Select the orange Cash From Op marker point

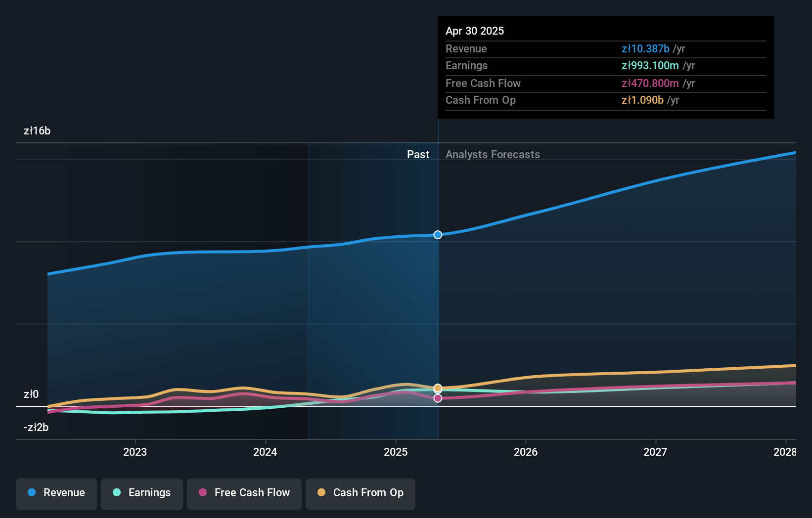coord(437,388)
